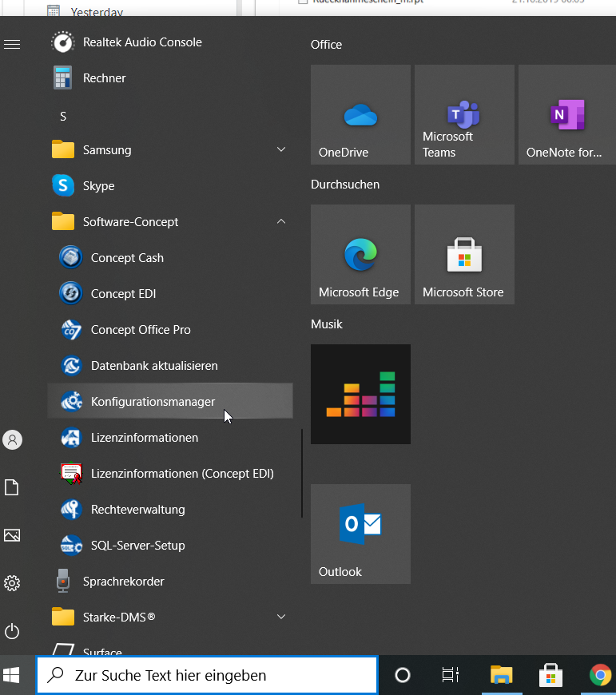Open the colorful equalizer music tile
Viewport: 616px width, 695px height.
[360, 394]
